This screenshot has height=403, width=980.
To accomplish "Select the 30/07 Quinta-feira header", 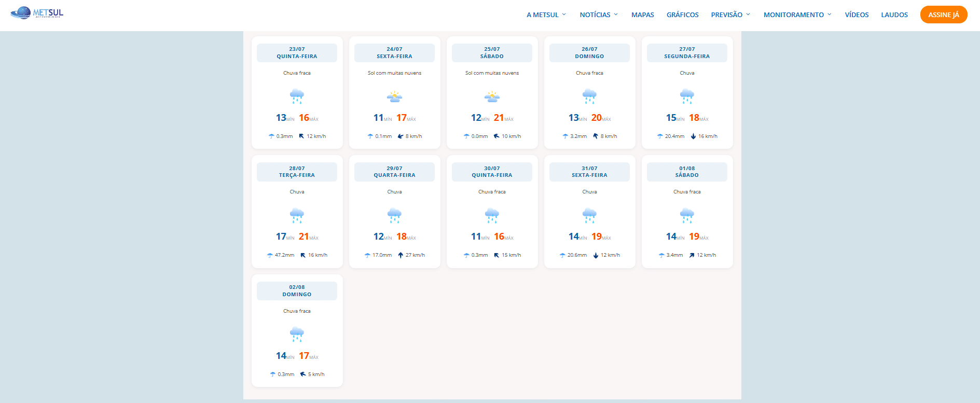I will pos(492,172).
